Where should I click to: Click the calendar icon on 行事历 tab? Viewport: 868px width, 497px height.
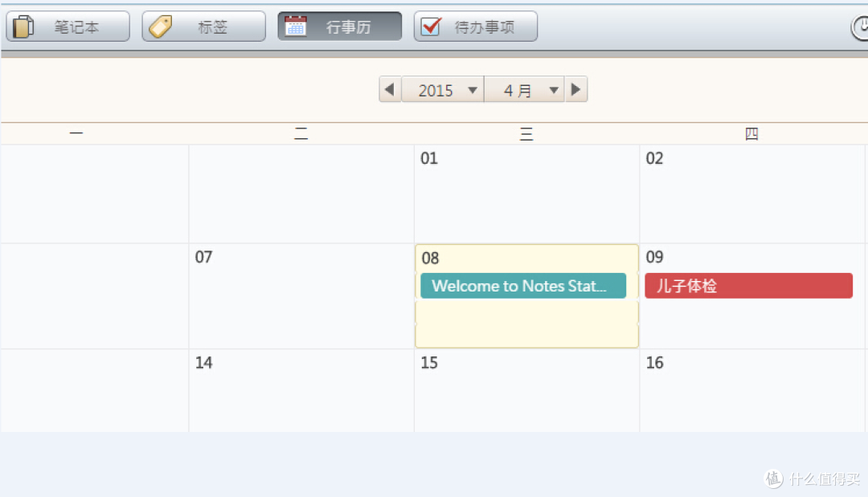(296, 26)
